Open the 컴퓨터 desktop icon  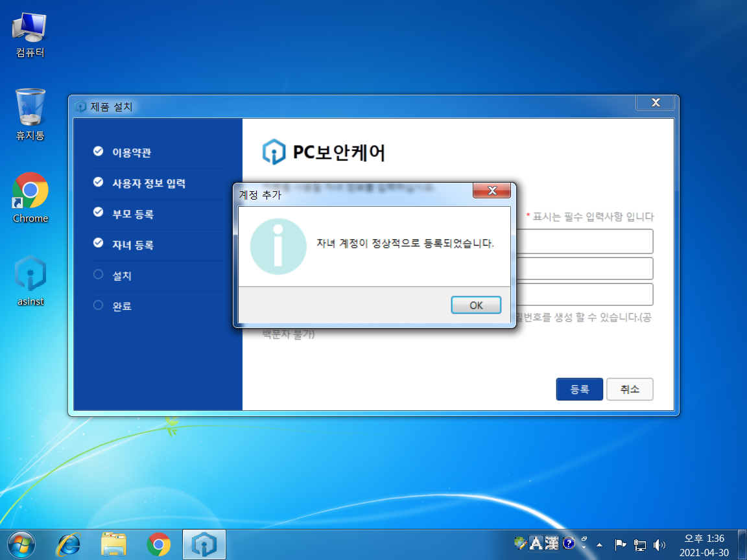pyautogui.click(x=30, y=36)
